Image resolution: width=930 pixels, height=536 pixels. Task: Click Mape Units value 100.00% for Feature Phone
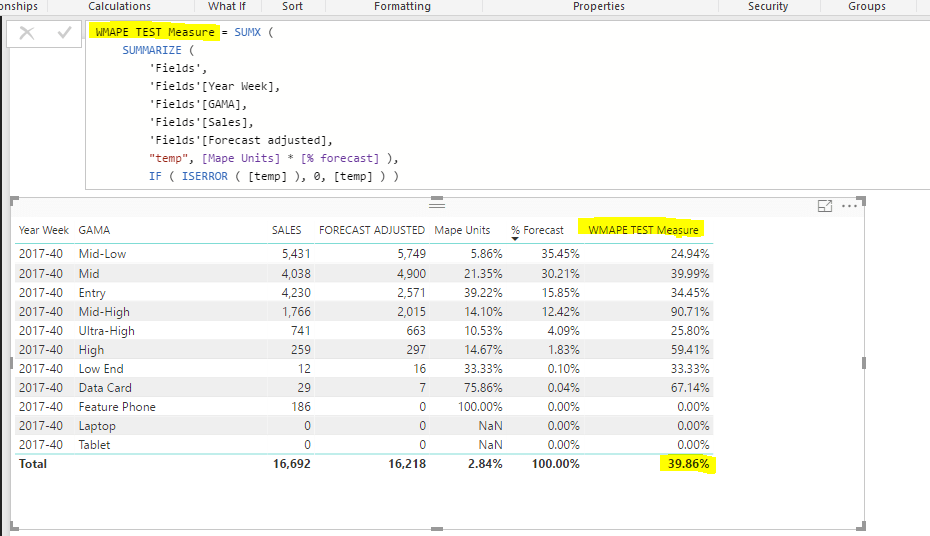coord(480,407)
